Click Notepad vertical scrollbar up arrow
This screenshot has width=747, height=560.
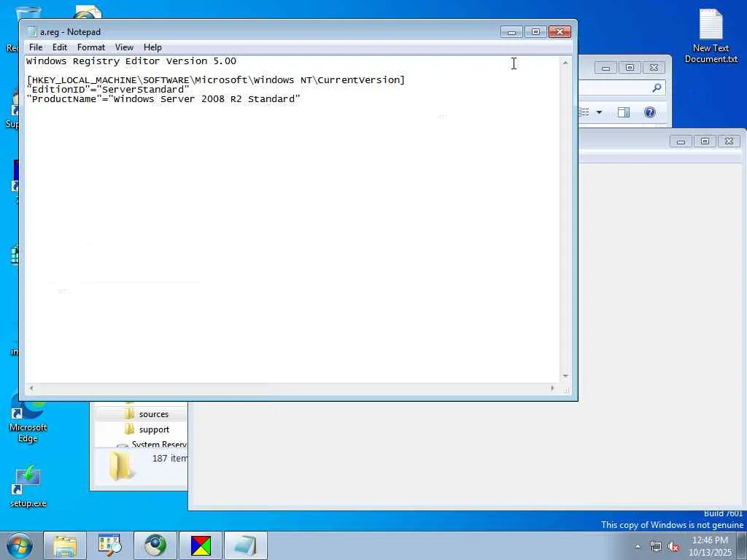[x=565, y=63]
